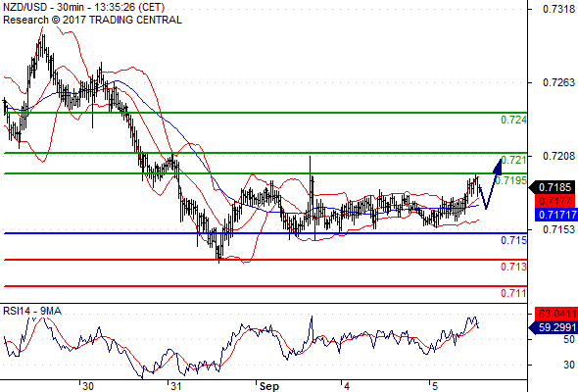Image resolution: width=578 pixels, height=392 pixels.
Task: Click the red 0.713 support label
Action: coord(514,267)
